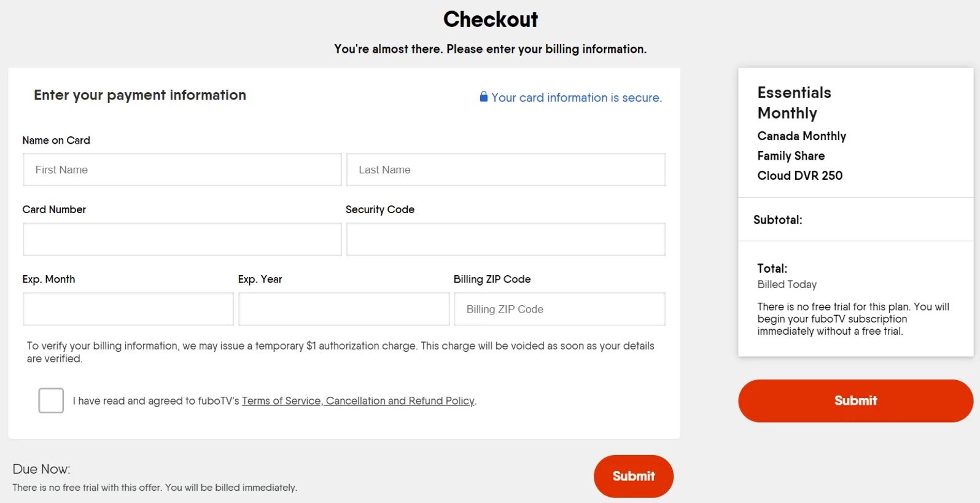Select the Cloud DVR 250 line item
The image size is (980, 503).
click(x=799, y=176)
